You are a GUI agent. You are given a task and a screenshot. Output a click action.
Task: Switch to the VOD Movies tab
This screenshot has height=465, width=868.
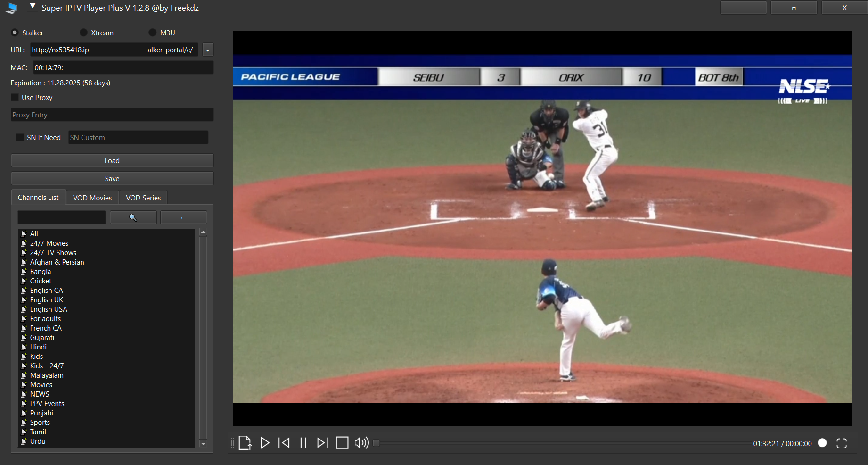[92, 198]
